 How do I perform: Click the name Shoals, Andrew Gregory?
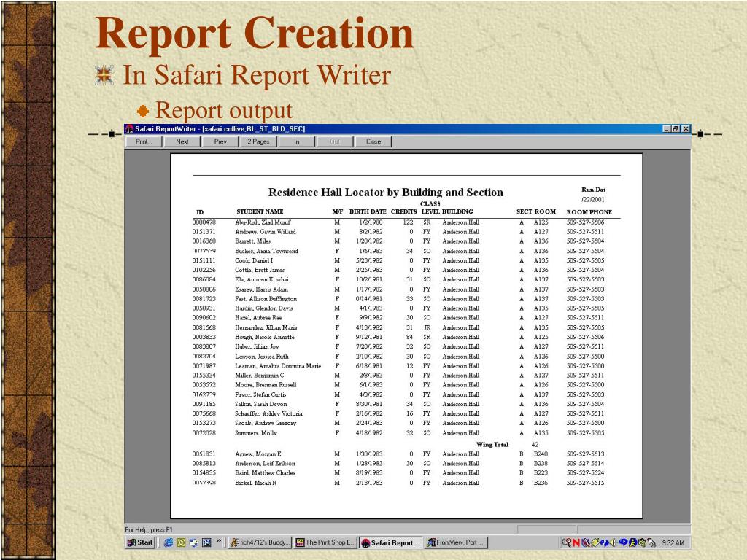pos(266,423)
